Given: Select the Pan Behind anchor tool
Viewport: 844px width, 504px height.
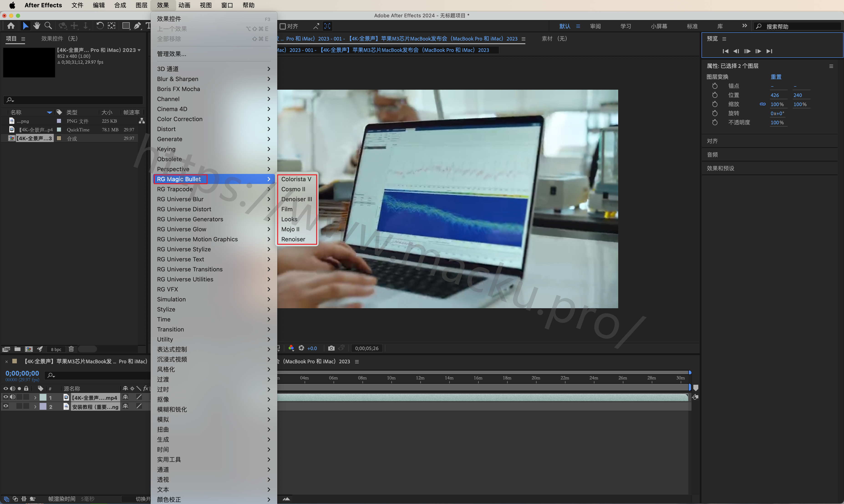Looking at the screenshot, I should tap(112, 26).
